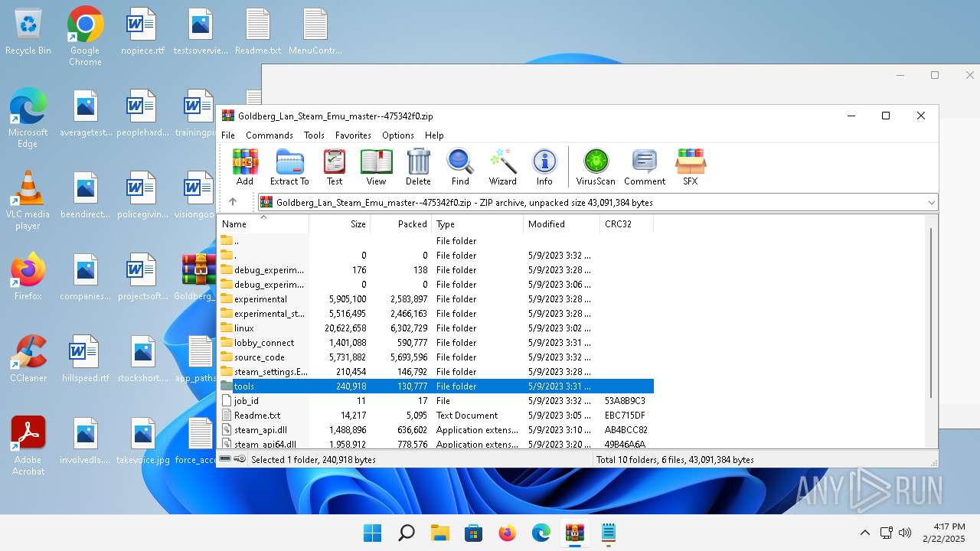The height and width of the screenshot is (551, 980).
Task: Open the Find magnifier tool
Action: click(x=460, y=167)
